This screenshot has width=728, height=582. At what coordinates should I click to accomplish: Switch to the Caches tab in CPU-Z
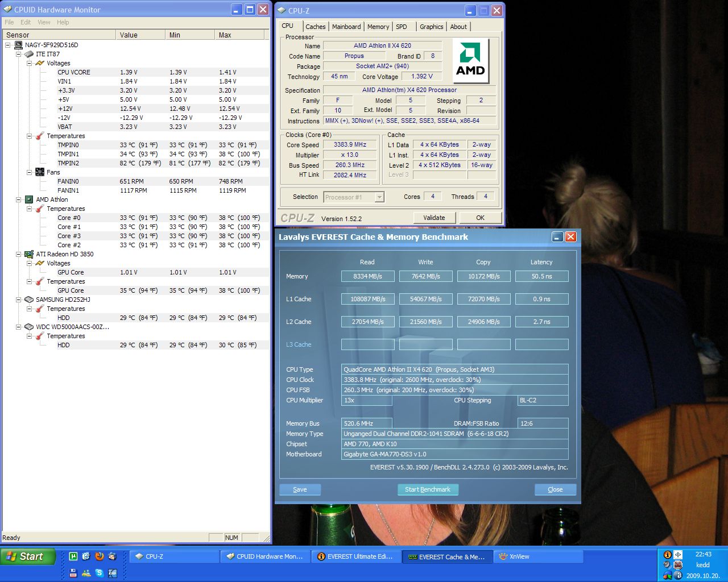[x=315, y=27]
